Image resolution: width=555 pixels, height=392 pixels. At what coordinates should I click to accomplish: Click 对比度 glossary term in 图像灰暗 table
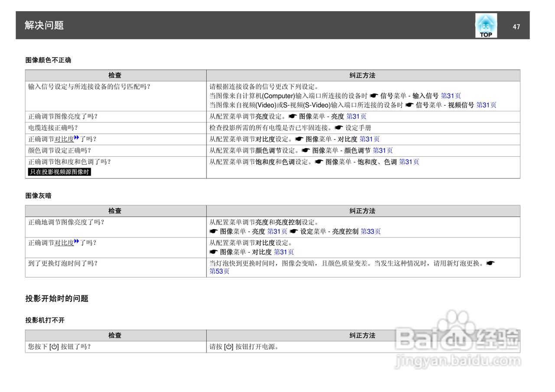64,243
